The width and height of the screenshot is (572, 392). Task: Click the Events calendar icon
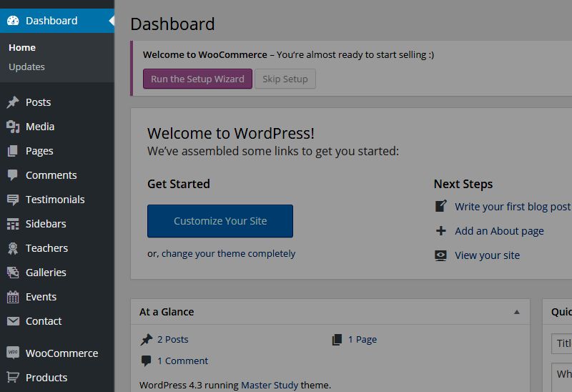13,297
